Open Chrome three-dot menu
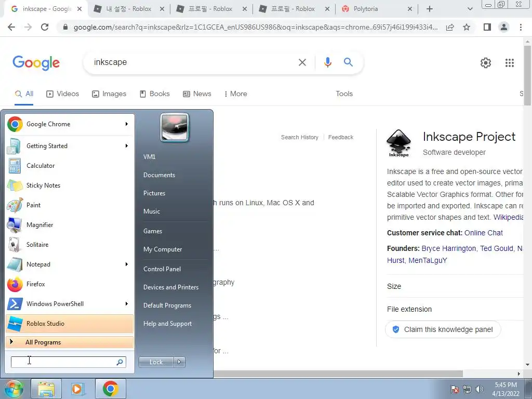This screenshot has height=399, width=532. [521, 27]
